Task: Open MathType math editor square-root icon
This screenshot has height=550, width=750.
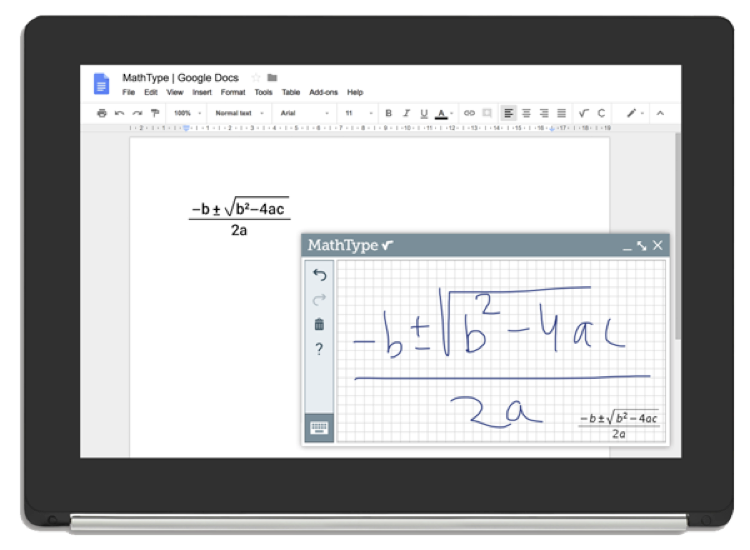Action: (584, 113)
